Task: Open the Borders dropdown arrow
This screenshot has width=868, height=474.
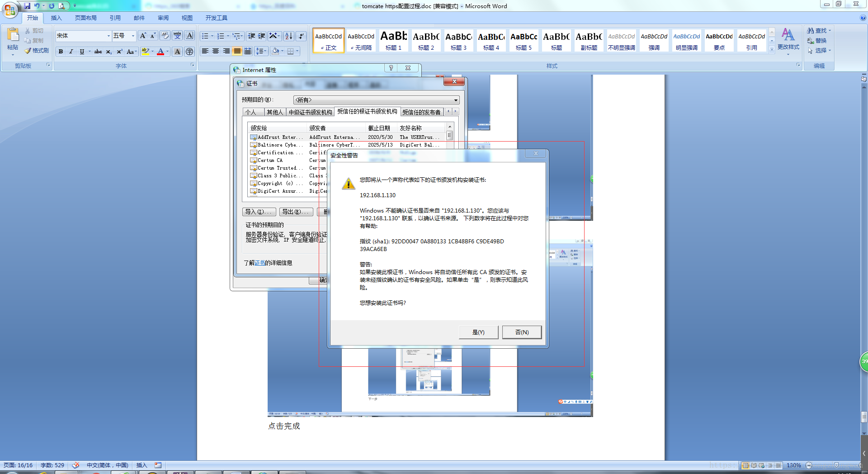Action: [x=297, y=51]
